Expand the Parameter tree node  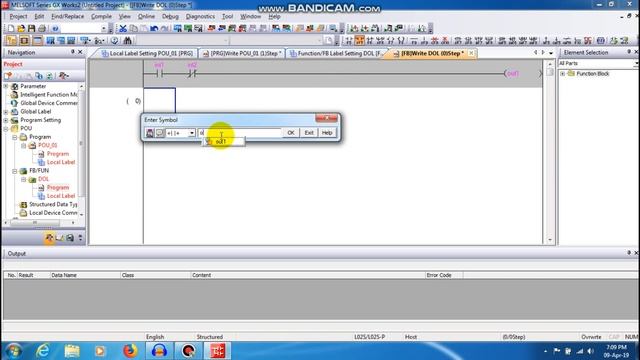click(6, 86)
